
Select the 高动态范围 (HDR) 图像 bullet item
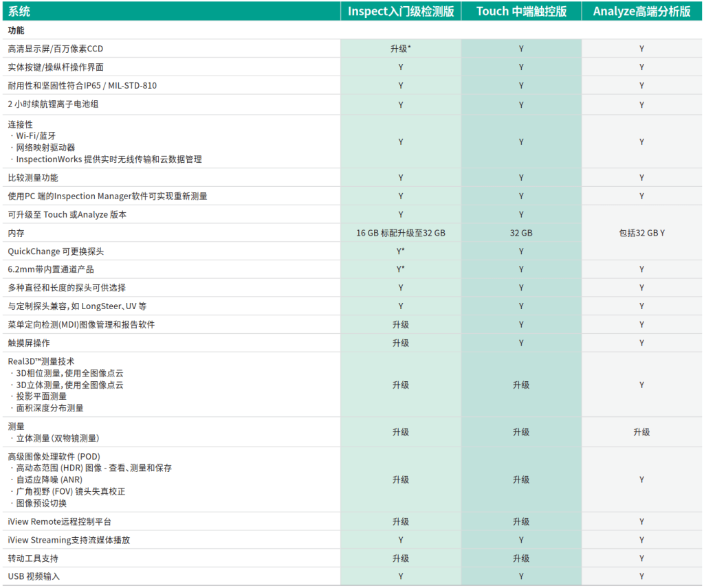pyautogui.click(x=93, y=468)
